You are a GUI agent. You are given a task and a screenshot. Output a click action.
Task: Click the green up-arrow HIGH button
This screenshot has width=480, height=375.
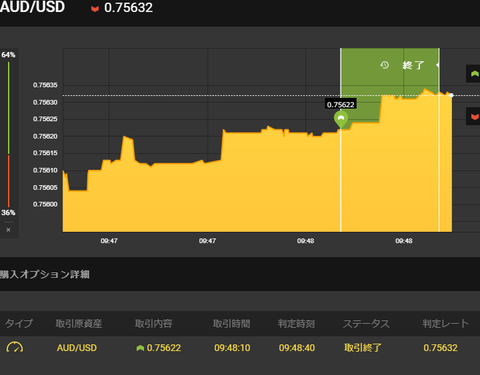(473, 74)
